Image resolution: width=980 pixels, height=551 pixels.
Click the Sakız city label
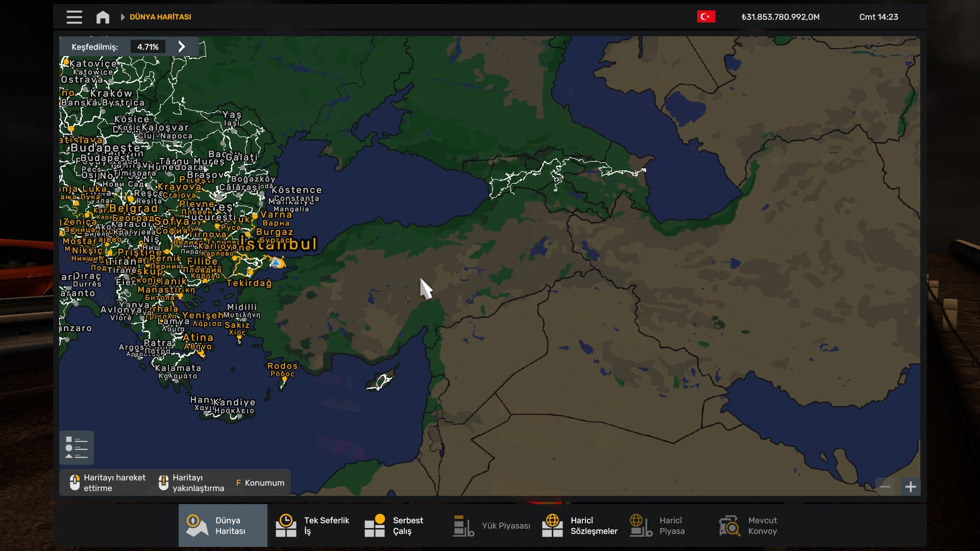point(237,325)
